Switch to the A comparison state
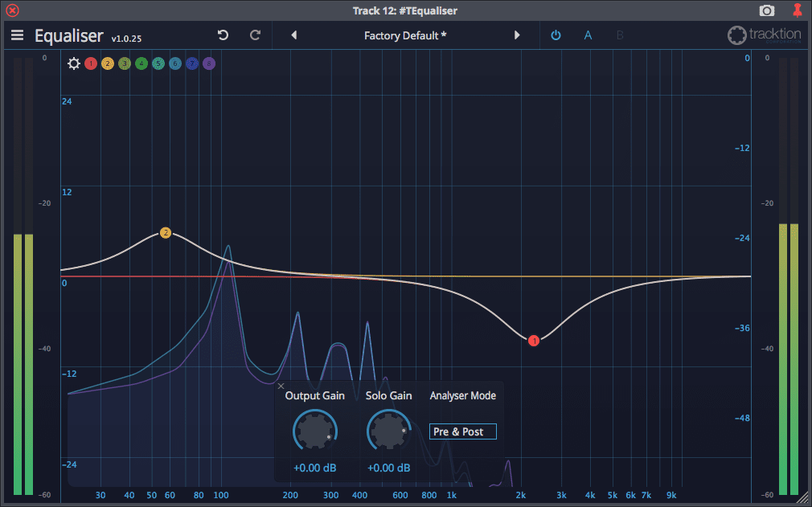This screenshot has width=812, height=507. tap(588, 35)
